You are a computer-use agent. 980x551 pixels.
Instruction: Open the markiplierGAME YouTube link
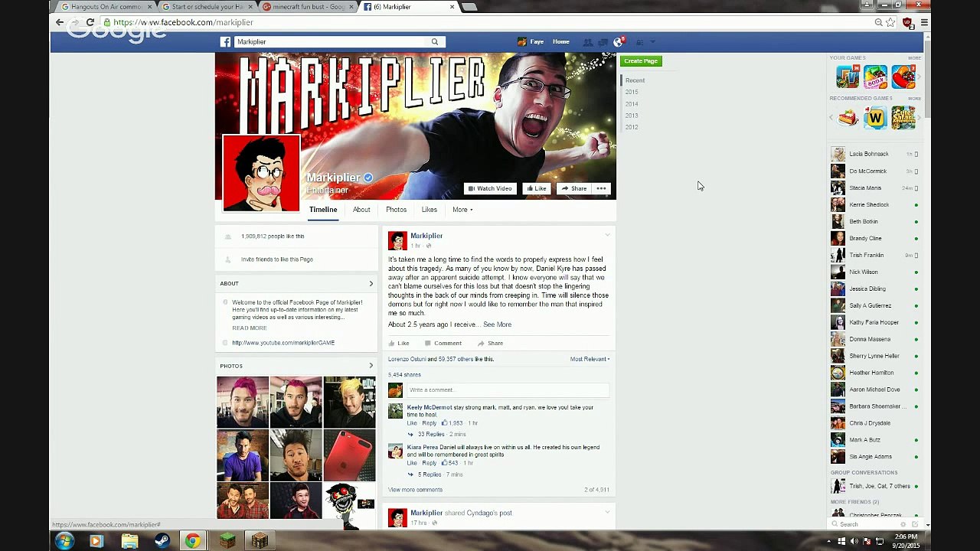pos(283,343)
